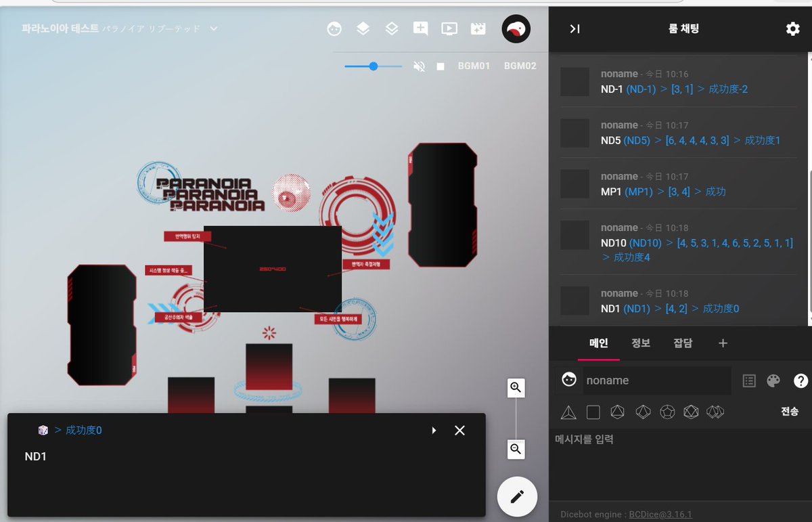Open the help question mark icon
The height and width of the screenshot is (522, 812).
click(800, 380)
